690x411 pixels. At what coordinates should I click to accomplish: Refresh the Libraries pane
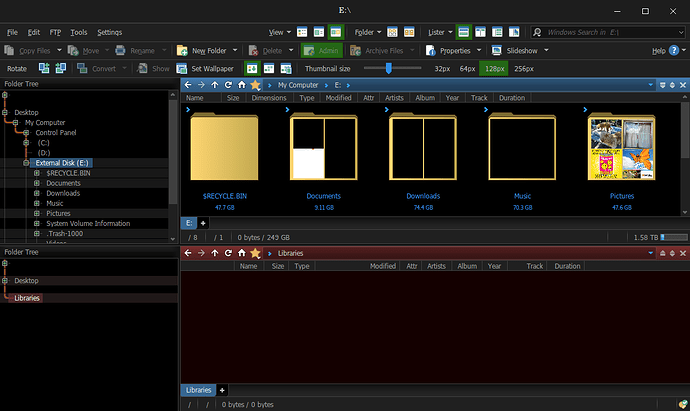pyautogui.click(x=228, y=253)
